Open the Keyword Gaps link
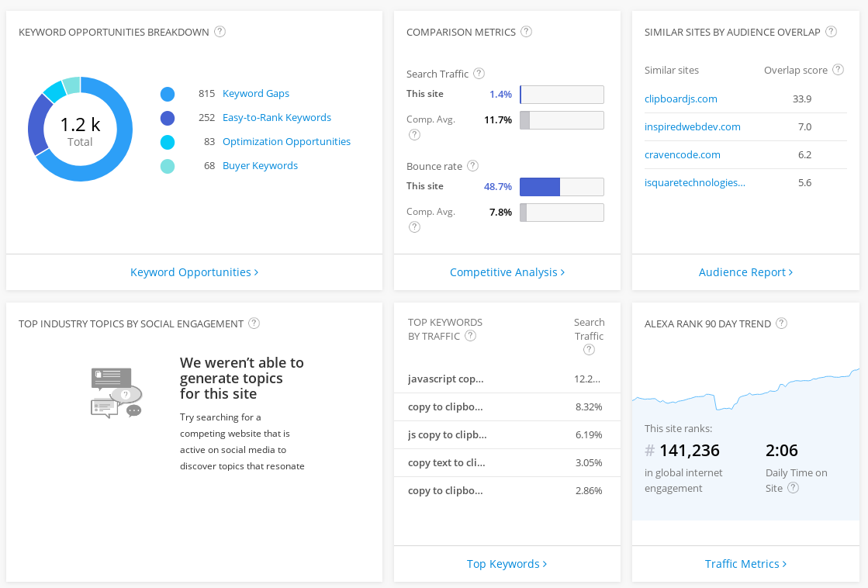 coord(255,93)
